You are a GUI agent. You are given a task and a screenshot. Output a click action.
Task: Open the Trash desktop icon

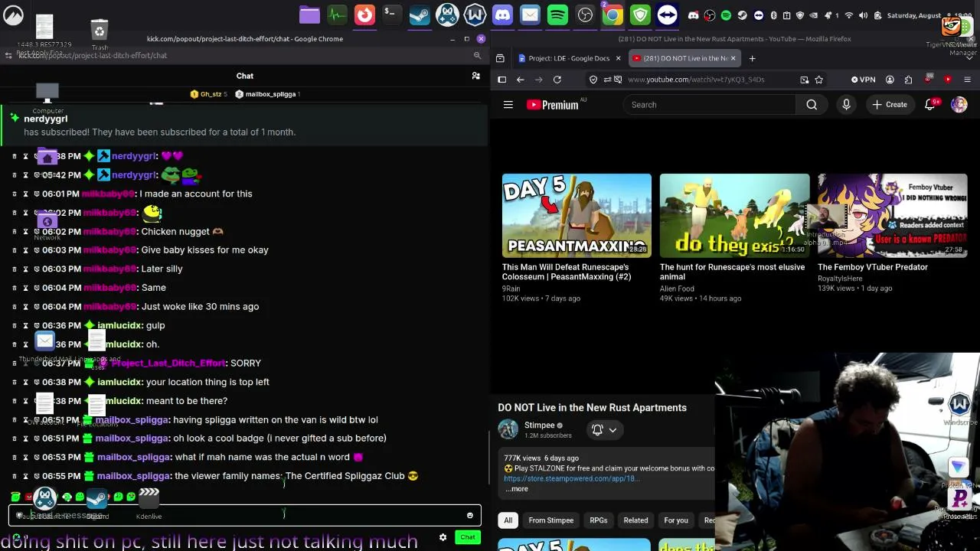(x=99, y=32)
